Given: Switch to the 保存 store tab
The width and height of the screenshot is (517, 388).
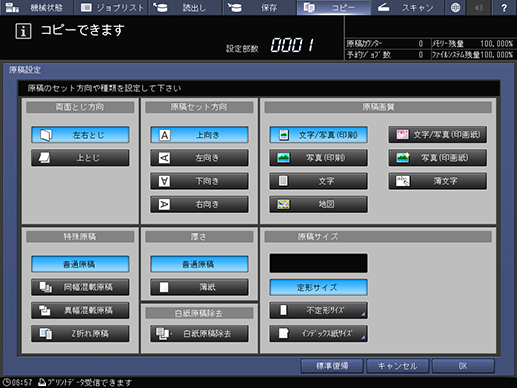Looking at the screenshot, I should (259, 7).
